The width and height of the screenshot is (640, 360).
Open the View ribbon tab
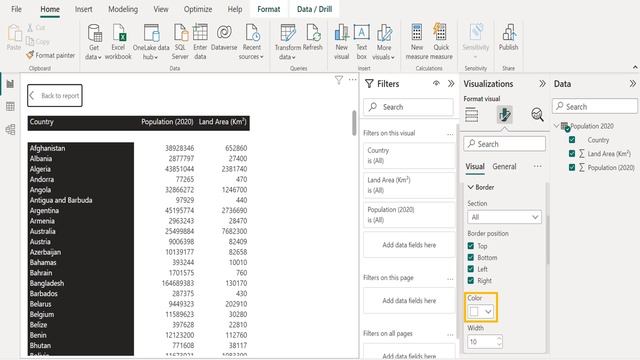coord(160,9)
